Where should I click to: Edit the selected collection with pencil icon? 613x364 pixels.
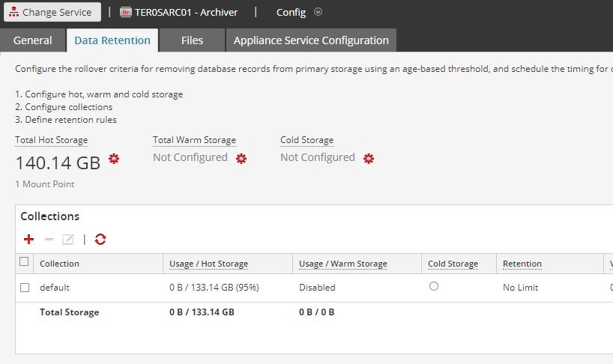68,240
